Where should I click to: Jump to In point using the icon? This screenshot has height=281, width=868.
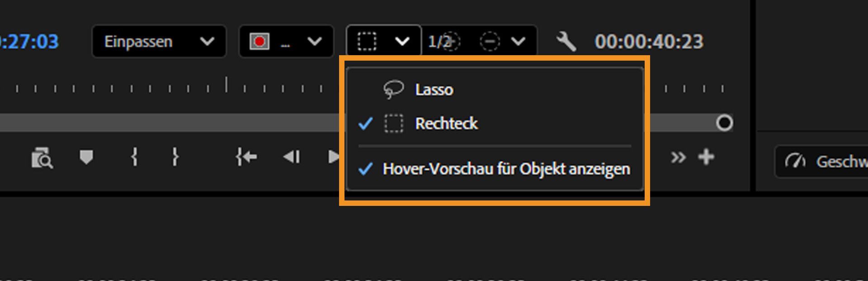[x=246, y=157]
